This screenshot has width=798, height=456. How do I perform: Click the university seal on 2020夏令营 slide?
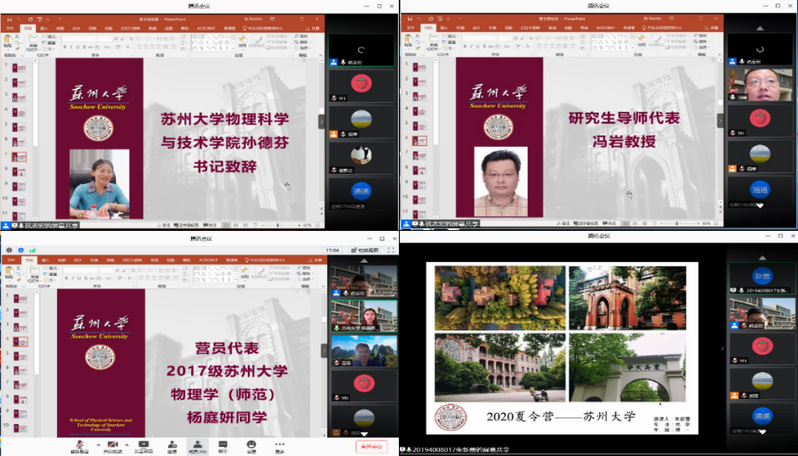tap(450, 417)
